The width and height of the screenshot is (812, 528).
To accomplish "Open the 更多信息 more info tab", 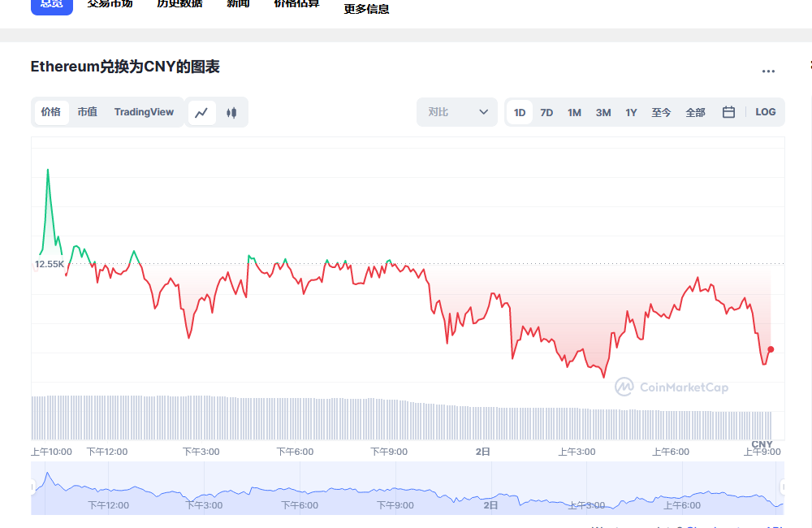I will click(366, 9).
